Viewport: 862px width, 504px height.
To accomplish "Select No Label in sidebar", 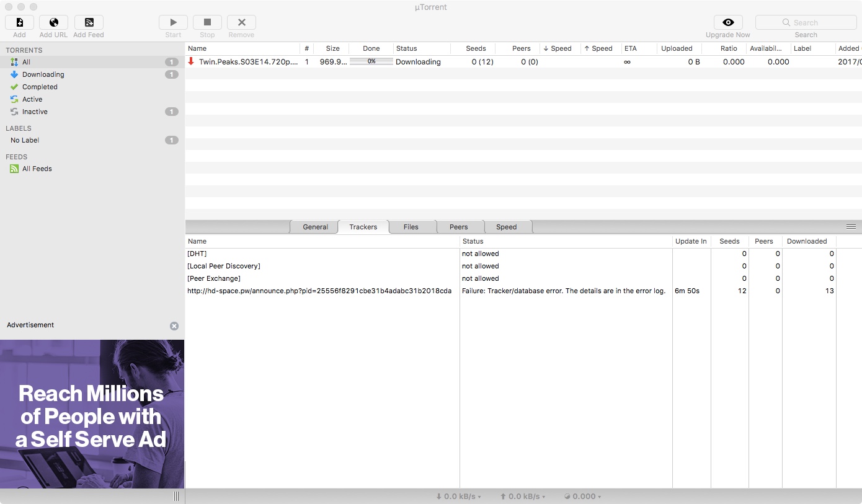I will coord(92,140).
